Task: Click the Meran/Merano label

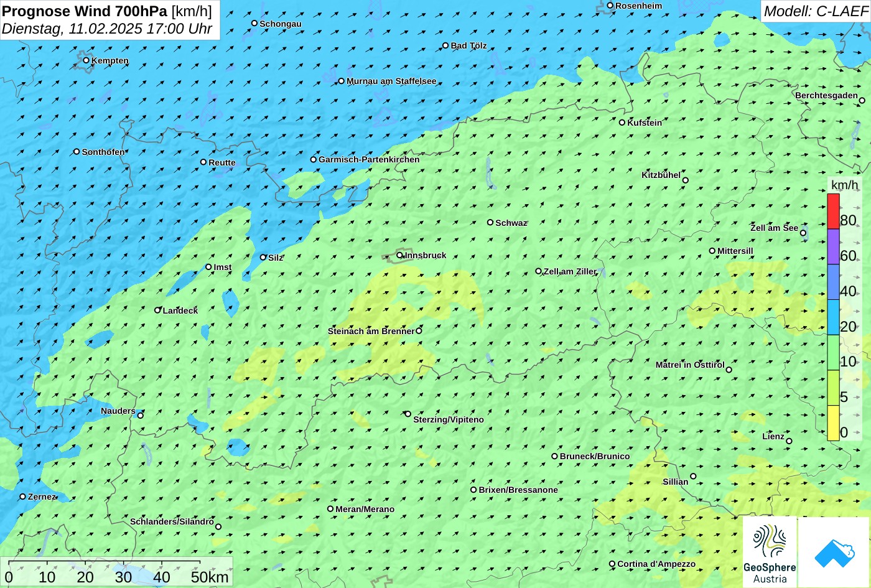Action: tap(365, 509)
